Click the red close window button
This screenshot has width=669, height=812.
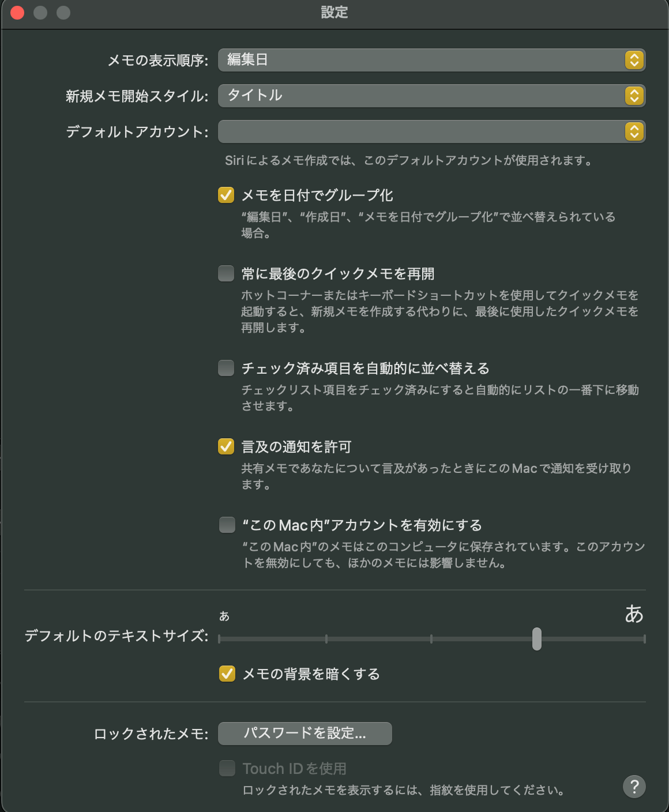pyautogui.click(x=17, y=12)
